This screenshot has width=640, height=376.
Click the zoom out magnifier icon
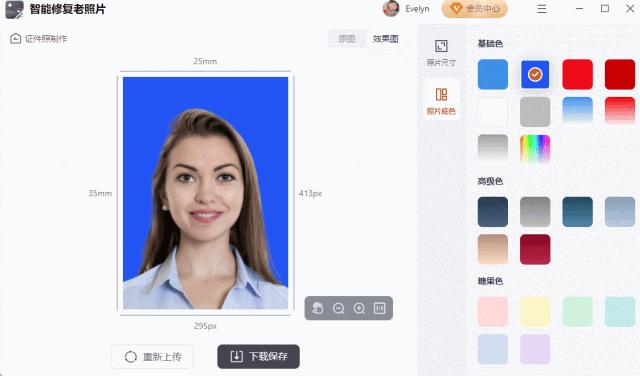(338, 308)
